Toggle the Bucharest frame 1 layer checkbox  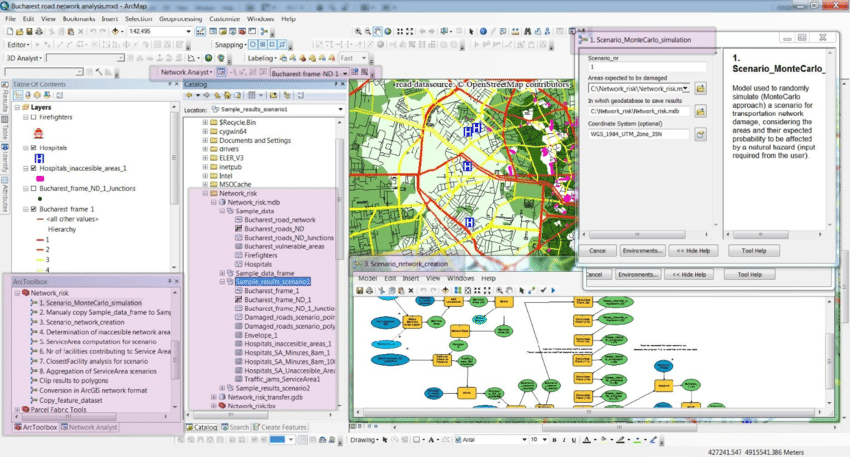34,209
